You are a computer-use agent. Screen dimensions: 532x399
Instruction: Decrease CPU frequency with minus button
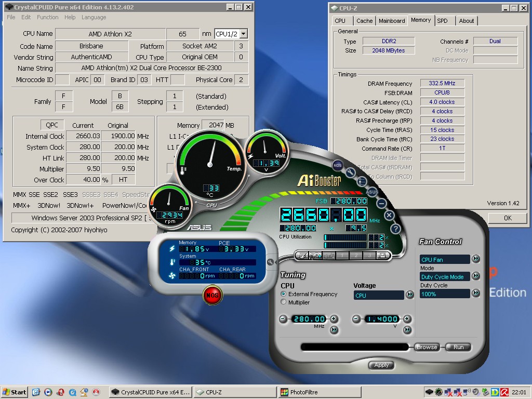(x=283, y=319)
